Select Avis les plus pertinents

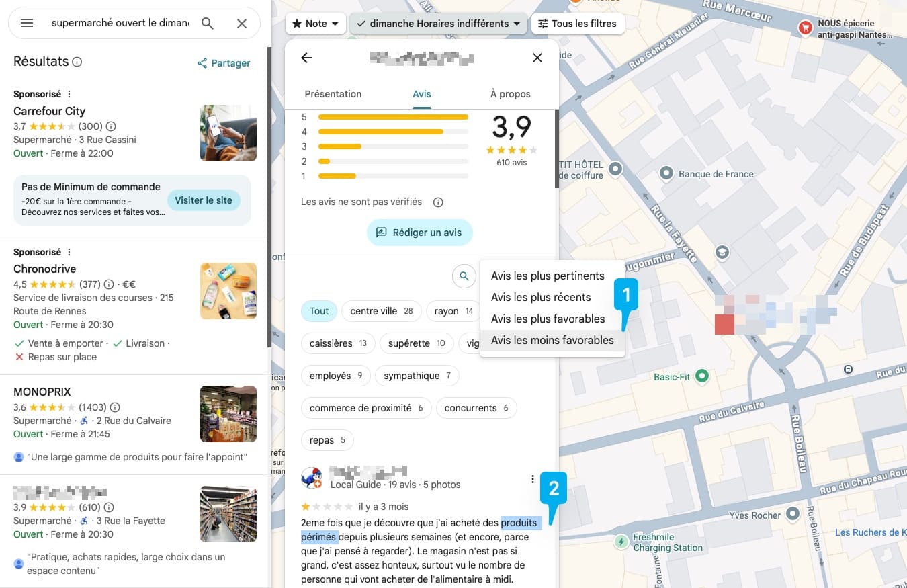(x=552, y=276)
